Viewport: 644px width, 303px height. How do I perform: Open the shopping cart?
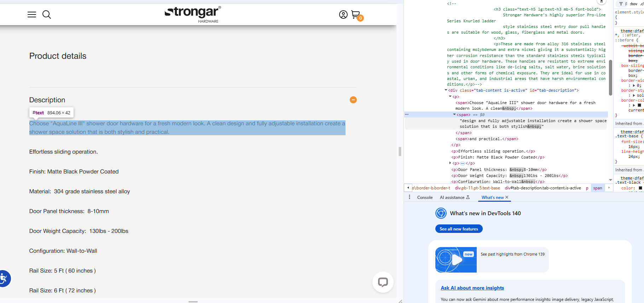(x=356, y=15)
